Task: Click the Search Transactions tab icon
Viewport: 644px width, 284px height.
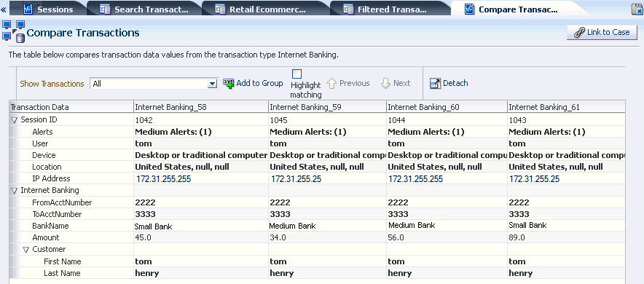Action: point(105,9)
